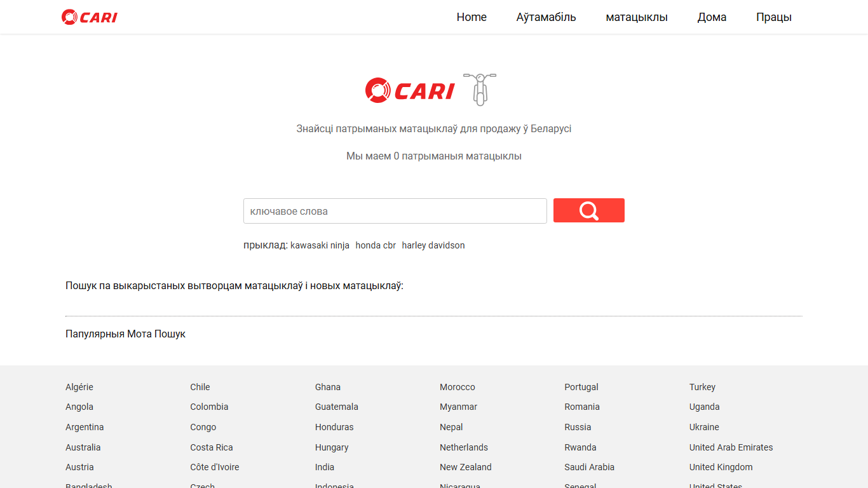The width and height of the screenshot is (868, 488).
Task: Try the honda cbr example search
Action: point(376,245)
